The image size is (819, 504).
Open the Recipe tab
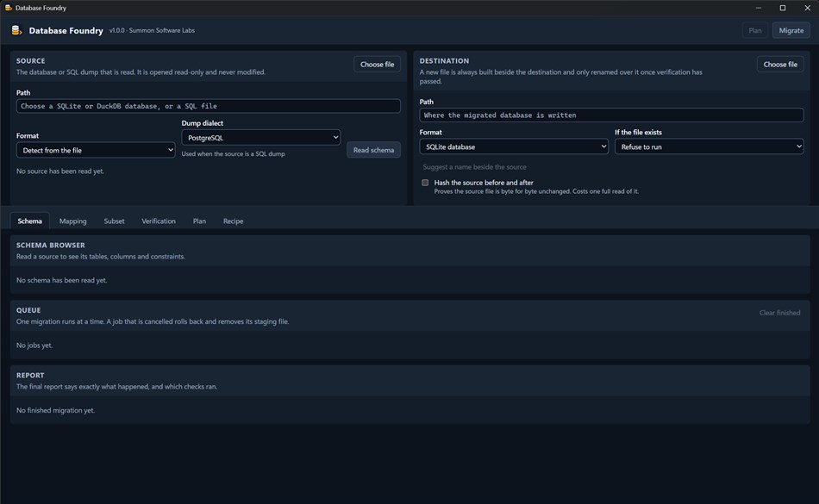click(233, 221)
